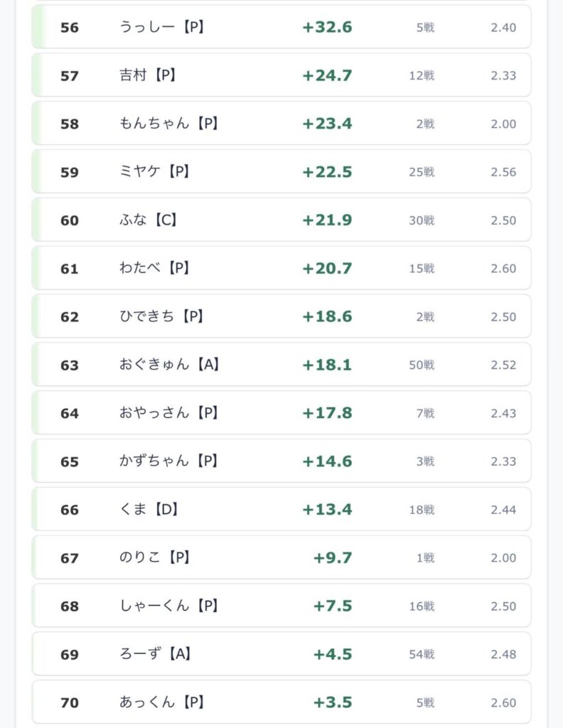Select ひできち【P】 ranking card
Viewport: 563px width, 728px height.
pyautogui.click(x=281, y=316)
